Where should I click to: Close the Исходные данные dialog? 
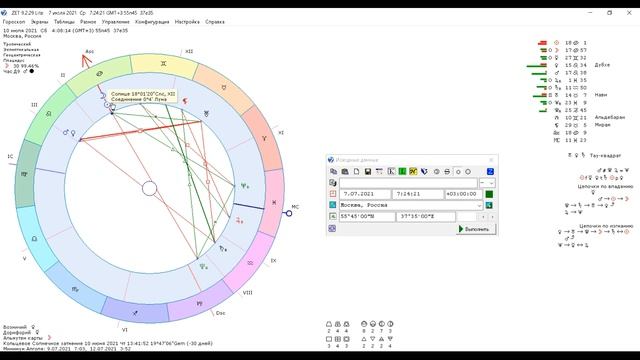pyautogui.click(x=491, y=160)
